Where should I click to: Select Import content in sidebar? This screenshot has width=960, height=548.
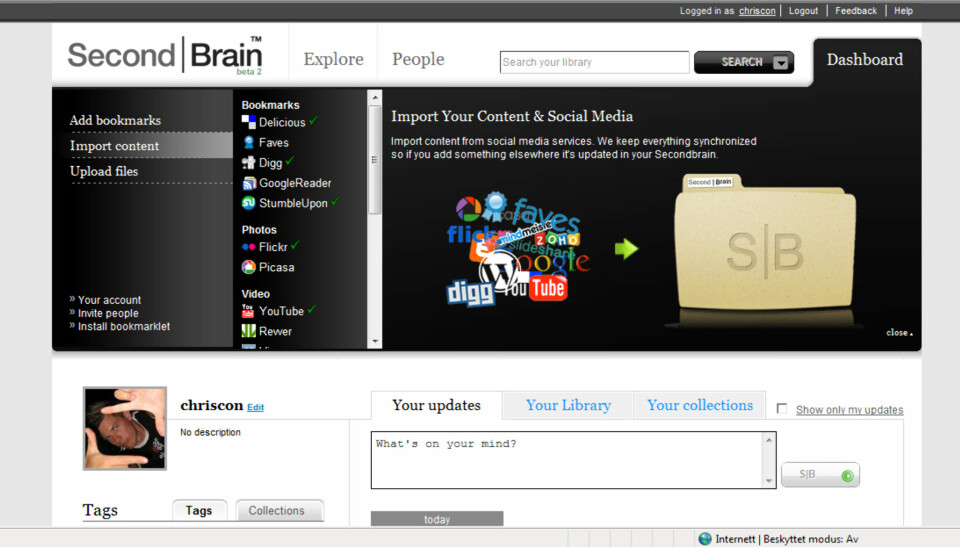[x=114, y=146]
